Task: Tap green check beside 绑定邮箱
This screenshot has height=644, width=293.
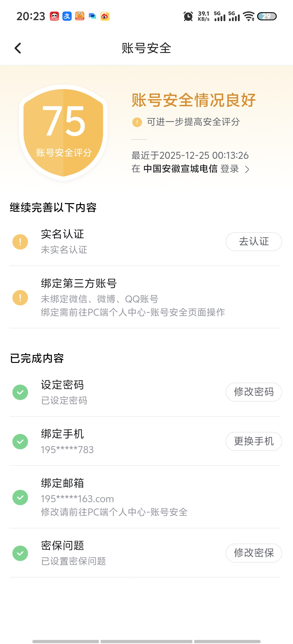Action: (20, 497)
